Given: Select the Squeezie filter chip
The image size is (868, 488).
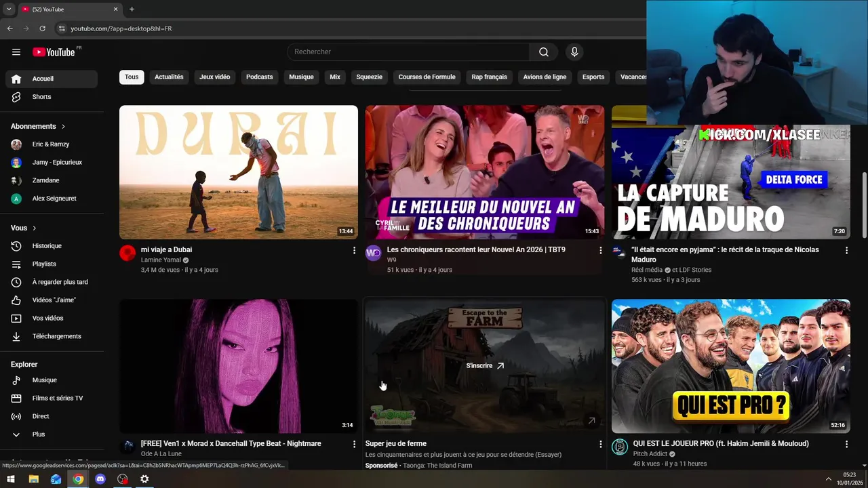Looking at the screenshot, I should pyautogui.click(x=370, y=77).
